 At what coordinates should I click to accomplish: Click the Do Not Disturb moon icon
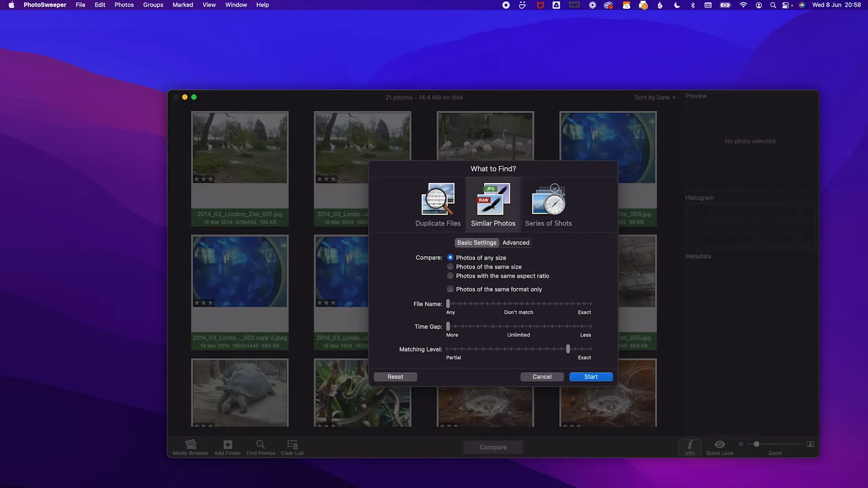tap(677, 5)
